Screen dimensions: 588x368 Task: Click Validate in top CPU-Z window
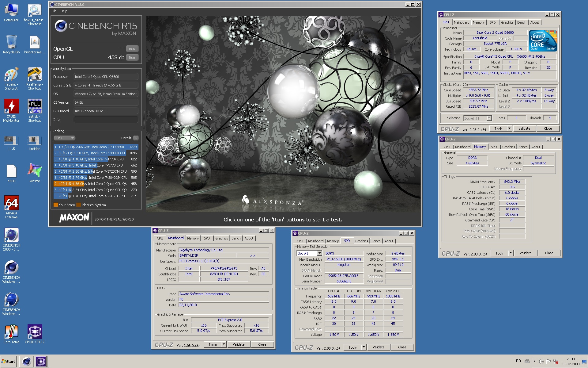(x=524, y=129)
